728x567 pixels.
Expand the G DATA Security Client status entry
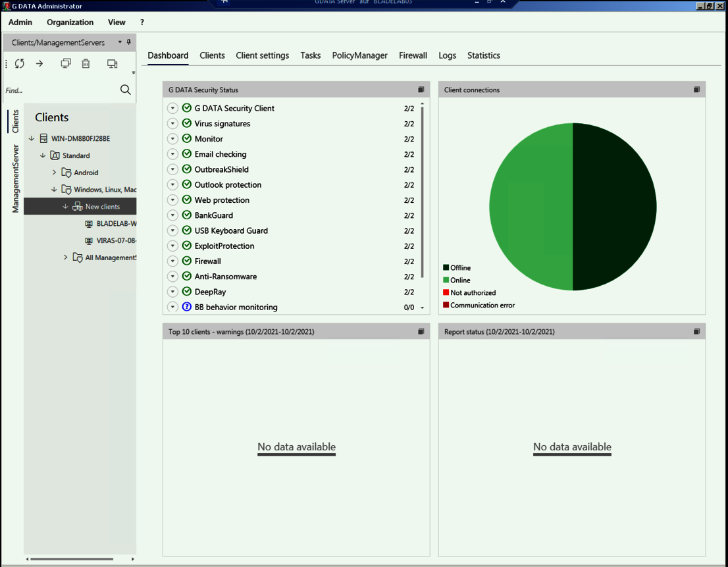(172, 108)
